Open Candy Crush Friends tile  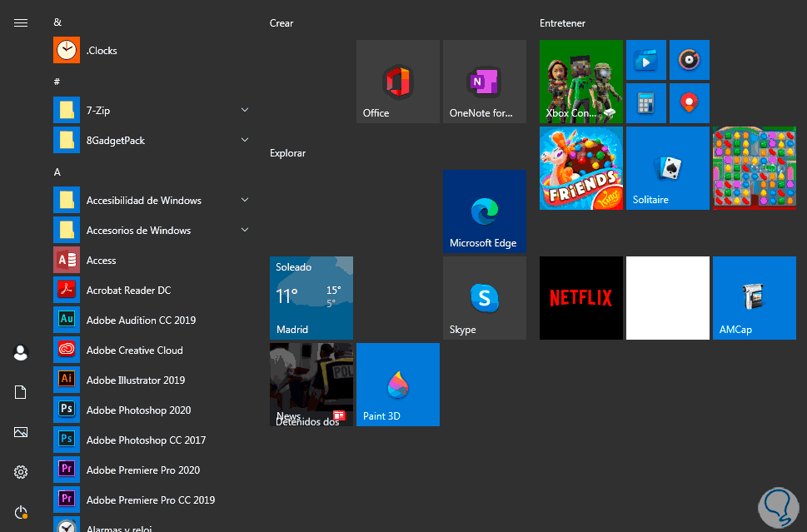pyautogui.click(x=581, y=168)
